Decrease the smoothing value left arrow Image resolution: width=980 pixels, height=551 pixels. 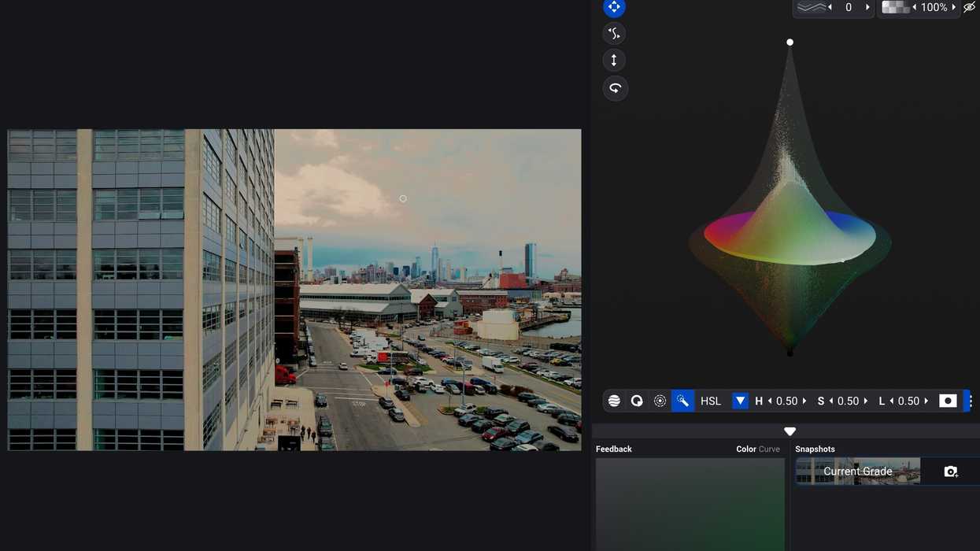[x=830, y=7]
